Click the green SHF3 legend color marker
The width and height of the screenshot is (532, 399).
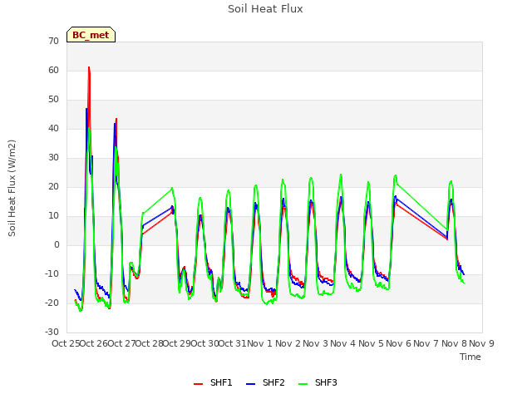tap(303, 384)
